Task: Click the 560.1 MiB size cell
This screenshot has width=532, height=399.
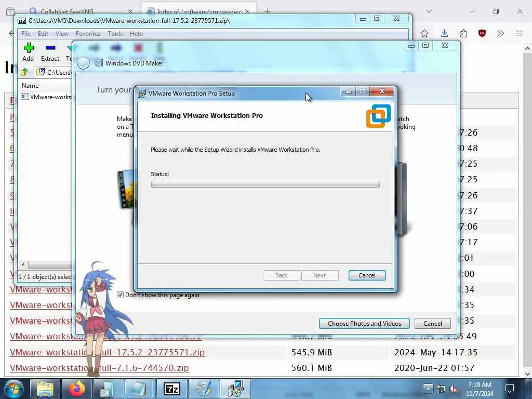Action: pyautogui.click(x=312, y=368)
